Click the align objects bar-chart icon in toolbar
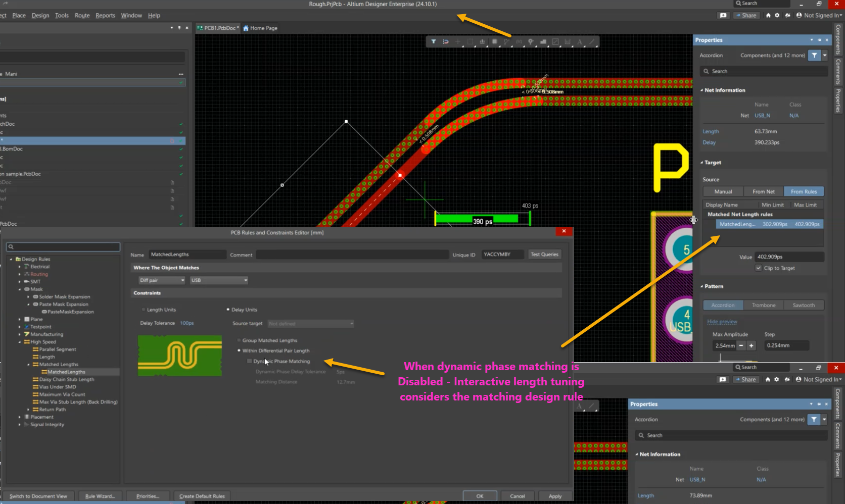The height and width of the screenshot is (504, 845). click(482, 42)
